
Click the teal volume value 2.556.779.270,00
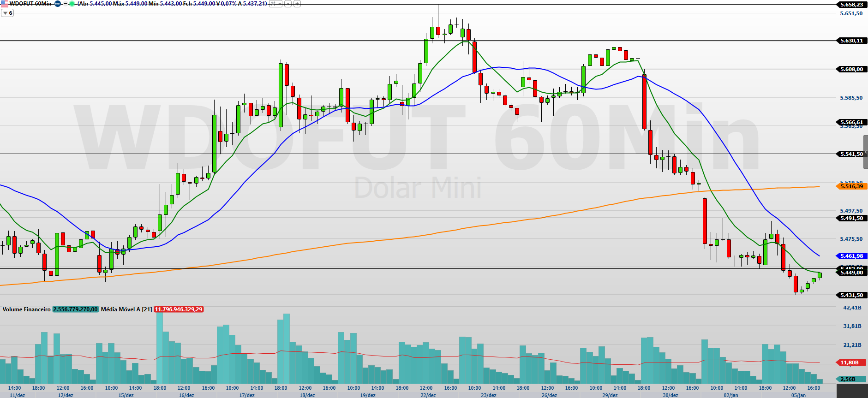click(x=75, y=309)
